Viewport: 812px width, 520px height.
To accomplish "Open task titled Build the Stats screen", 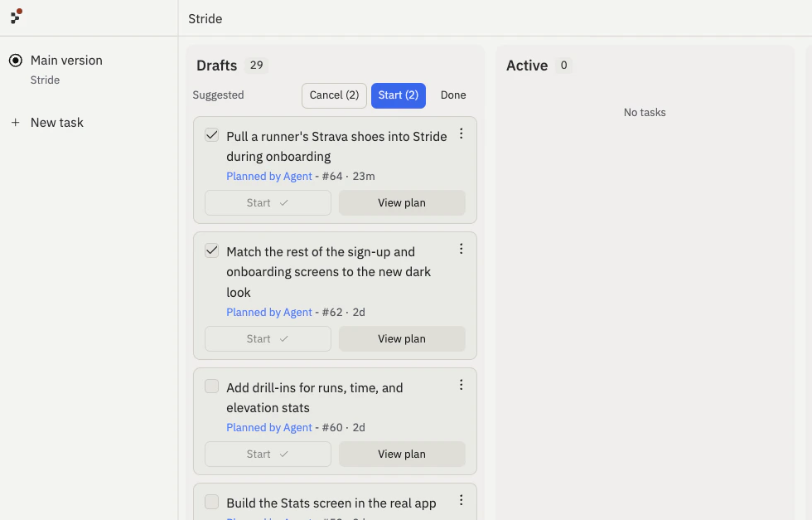I will pos(331,503).
